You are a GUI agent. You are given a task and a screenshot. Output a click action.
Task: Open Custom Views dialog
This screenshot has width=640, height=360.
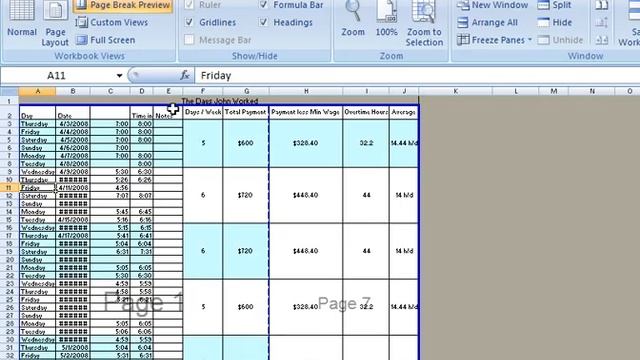coord(112,22)
